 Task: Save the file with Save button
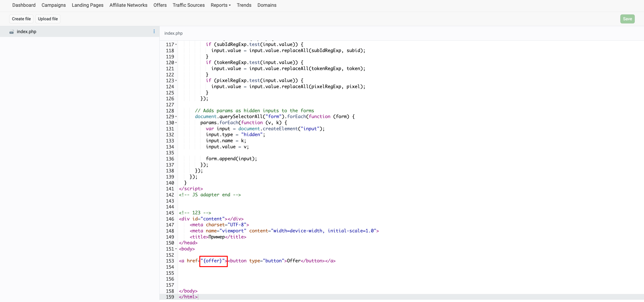[x=627, y=19]
